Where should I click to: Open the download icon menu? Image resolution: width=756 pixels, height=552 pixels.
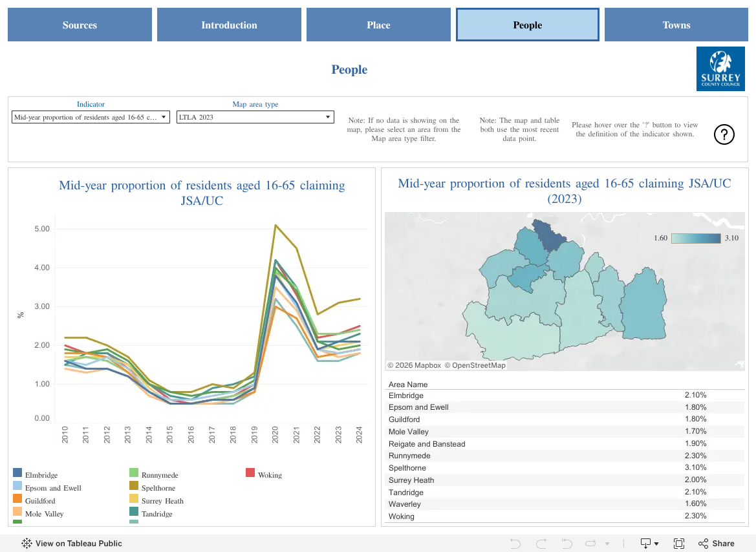(645, 544)
